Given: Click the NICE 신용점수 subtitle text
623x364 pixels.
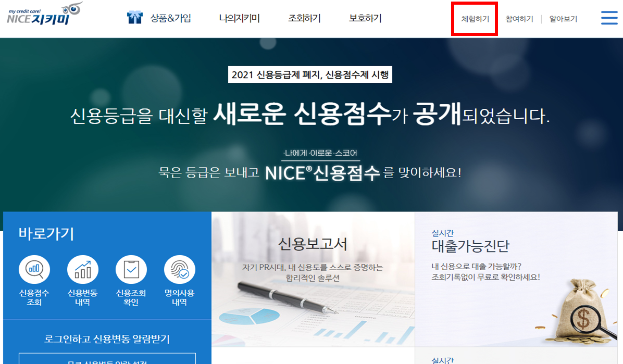Looking at the screenshot, I should click(322, 173).
